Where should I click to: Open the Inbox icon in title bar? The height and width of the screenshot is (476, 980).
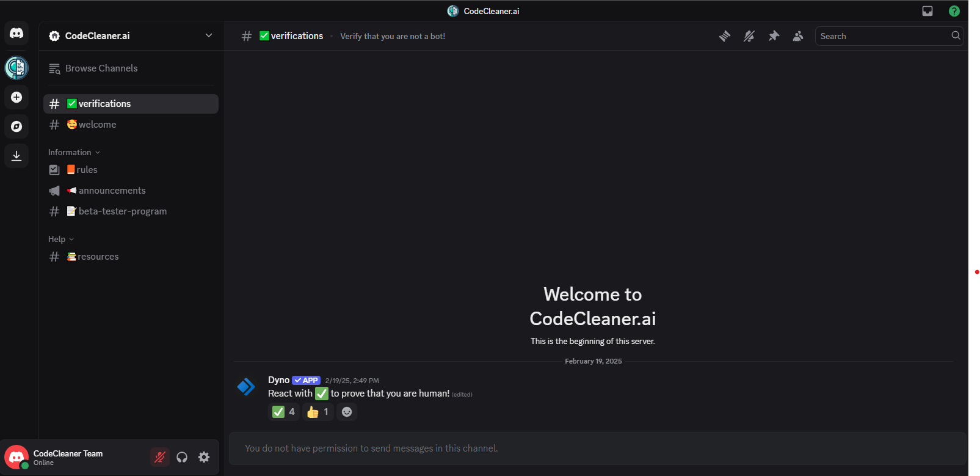(x=927, y=11)
